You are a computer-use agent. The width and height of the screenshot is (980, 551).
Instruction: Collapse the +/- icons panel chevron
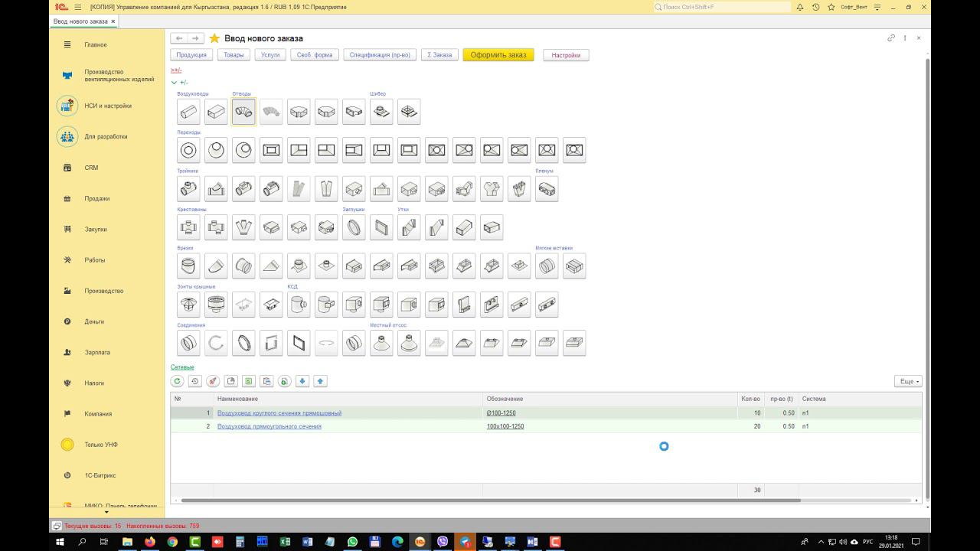pos(175,83)
